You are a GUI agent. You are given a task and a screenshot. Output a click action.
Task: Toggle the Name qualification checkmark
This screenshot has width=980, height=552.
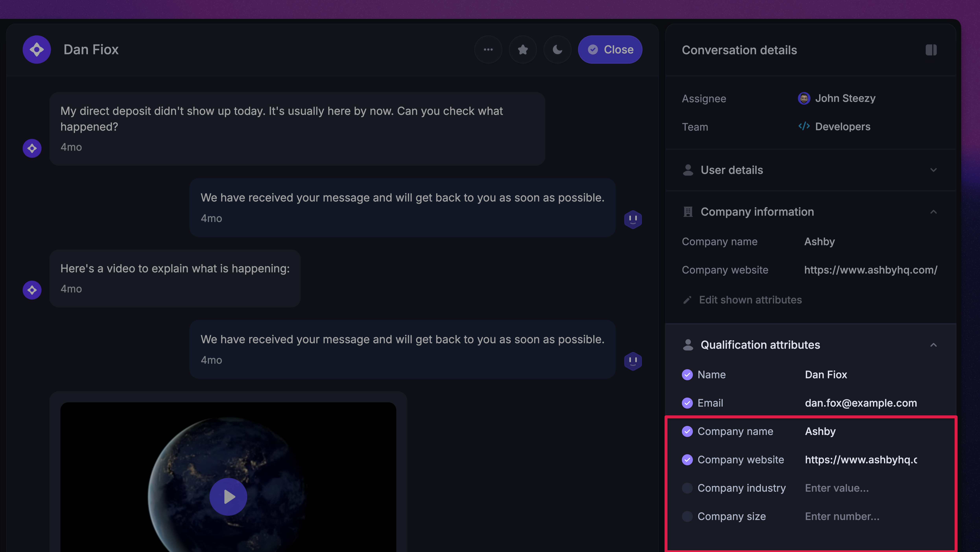(x=687, y=375)
